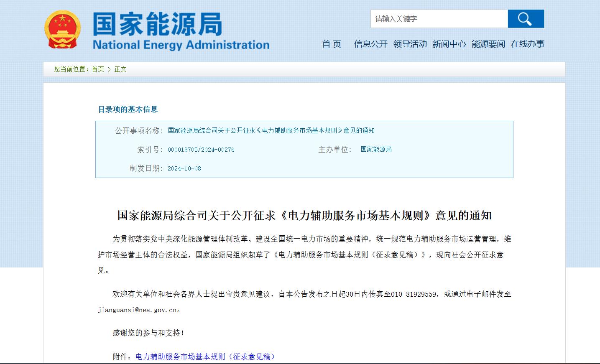Click the 索引号 field label
Screen dimensions: 600x364
point(150,150)
